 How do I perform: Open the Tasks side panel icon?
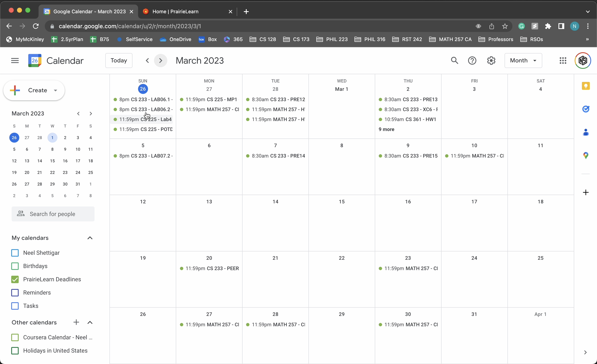point(586,109)
